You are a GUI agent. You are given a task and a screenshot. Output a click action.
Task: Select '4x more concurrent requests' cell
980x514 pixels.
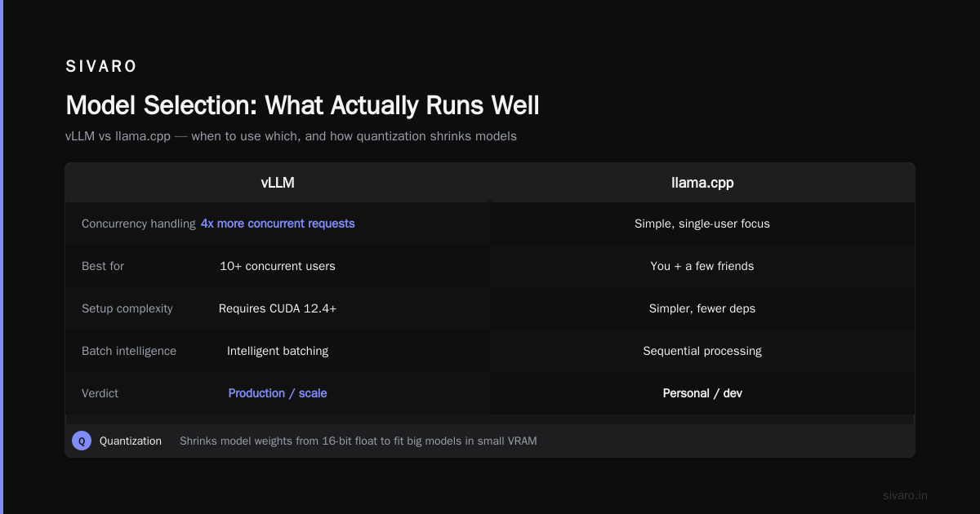tap(278, 224)
